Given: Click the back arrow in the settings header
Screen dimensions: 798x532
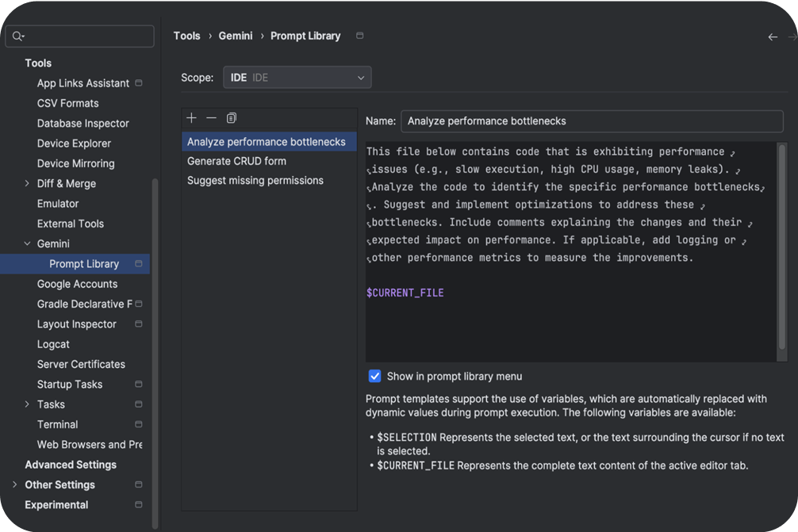Looking at the screenshot, I should (772, 36).
